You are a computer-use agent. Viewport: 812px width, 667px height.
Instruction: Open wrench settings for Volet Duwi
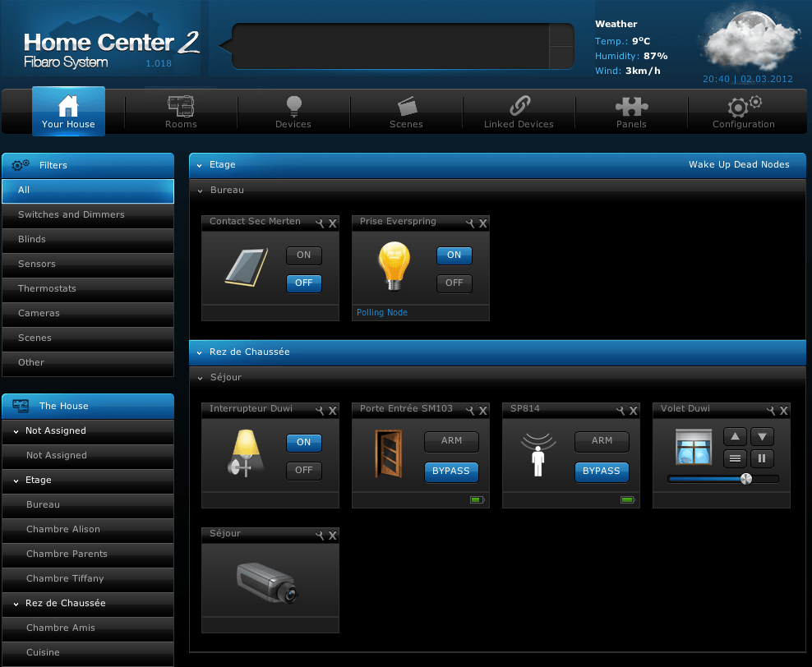tap(771, 411)
